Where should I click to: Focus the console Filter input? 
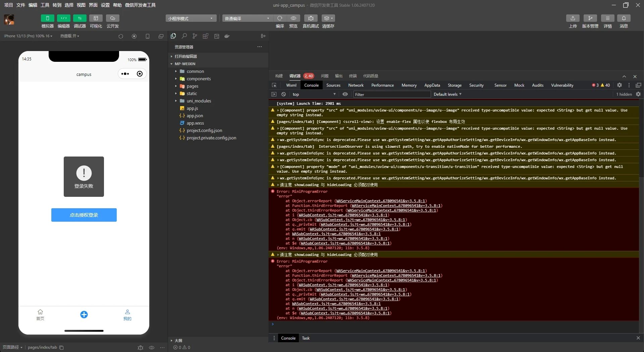392,94
